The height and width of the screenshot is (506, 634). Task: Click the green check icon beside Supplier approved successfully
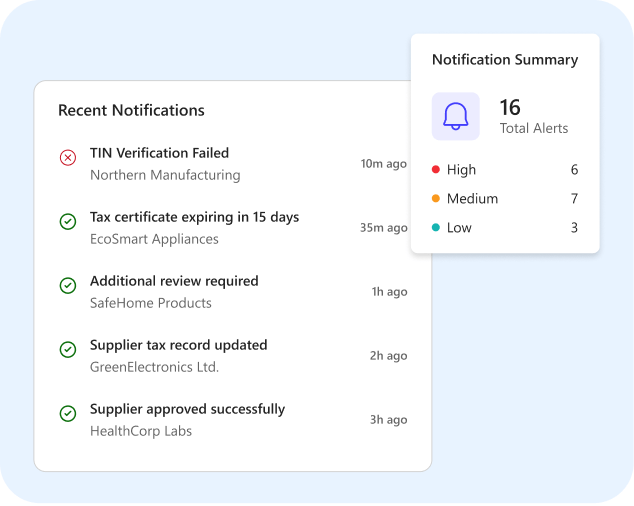(68, 413)
